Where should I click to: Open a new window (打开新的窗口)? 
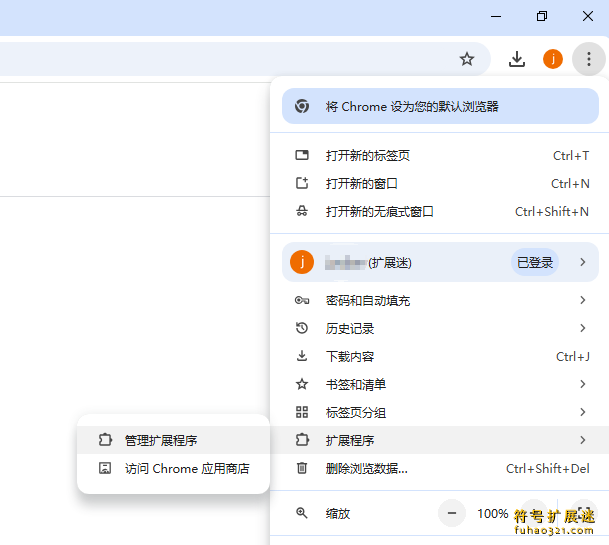(x=440, y=183)
